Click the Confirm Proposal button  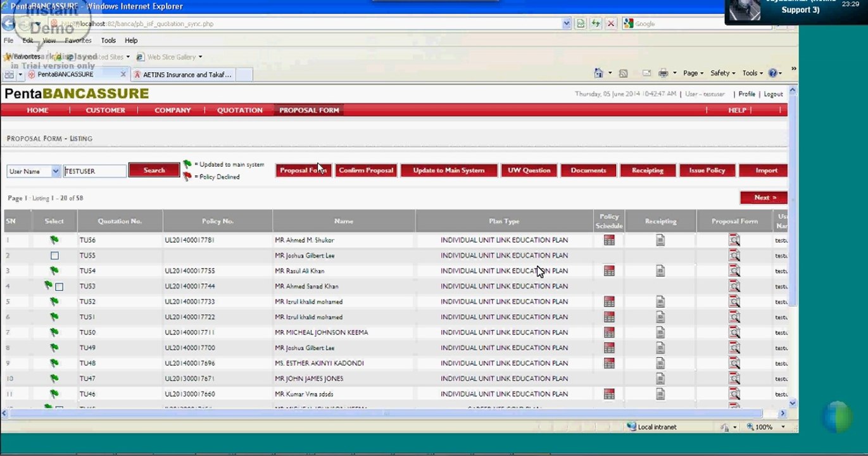[366, 170]
